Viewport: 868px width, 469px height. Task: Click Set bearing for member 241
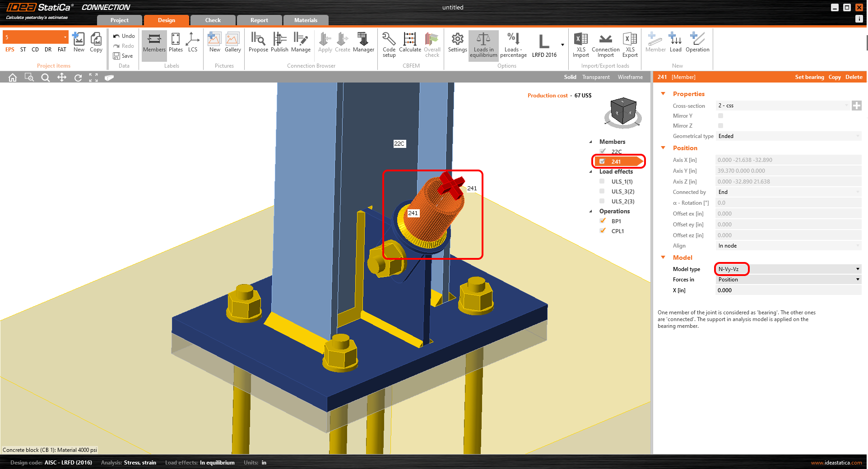tap(809, 77)
